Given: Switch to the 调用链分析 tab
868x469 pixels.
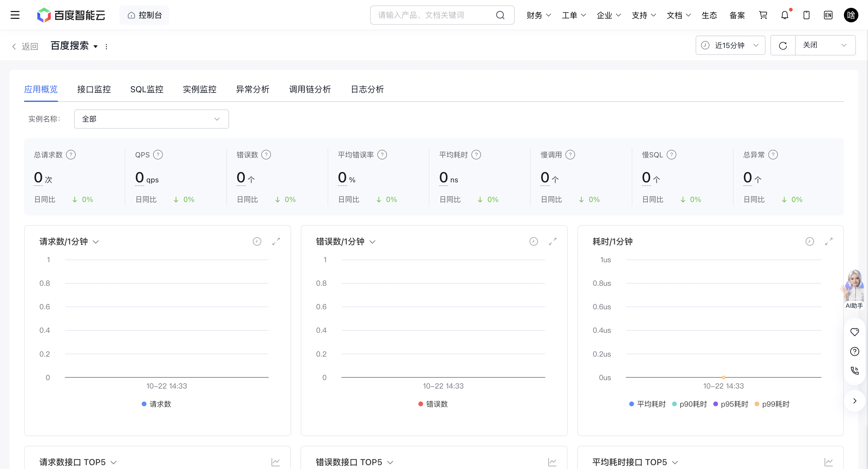Looking at the screenshot, I should tap(310, 89).
